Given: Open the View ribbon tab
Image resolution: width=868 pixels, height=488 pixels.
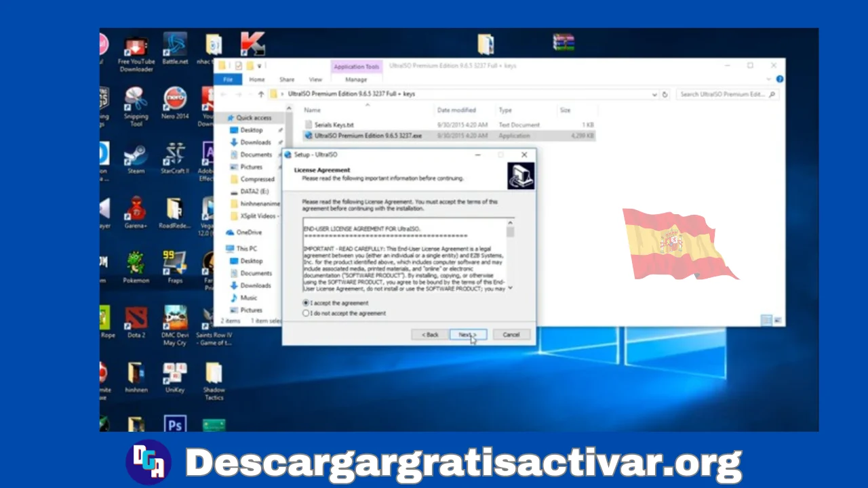Looking at the screenshot, I should click(x=315, y=79).
